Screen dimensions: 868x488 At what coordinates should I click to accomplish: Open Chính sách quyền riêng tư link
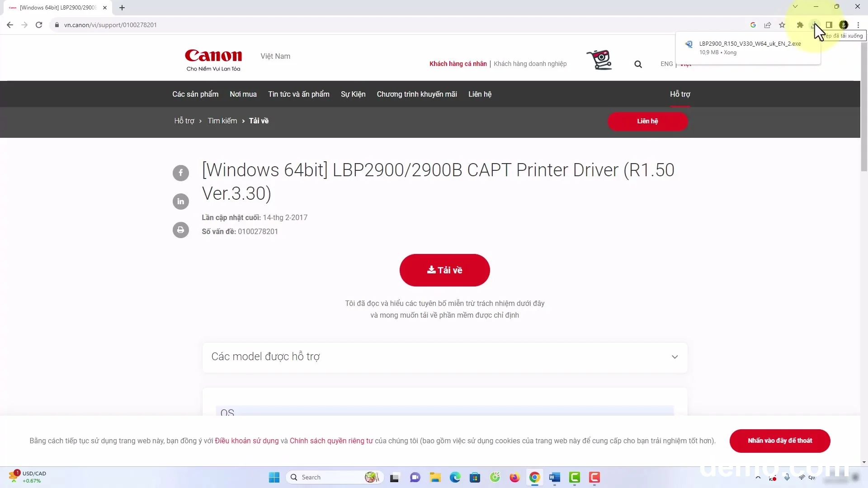331,441
